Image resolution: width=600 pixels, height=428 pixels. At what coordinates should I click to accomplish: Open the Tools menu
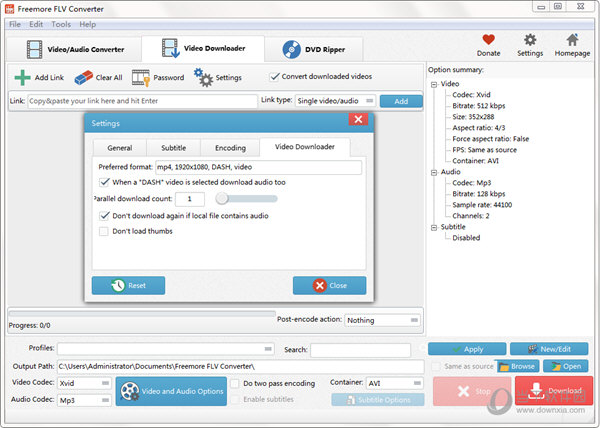[61, 24]
